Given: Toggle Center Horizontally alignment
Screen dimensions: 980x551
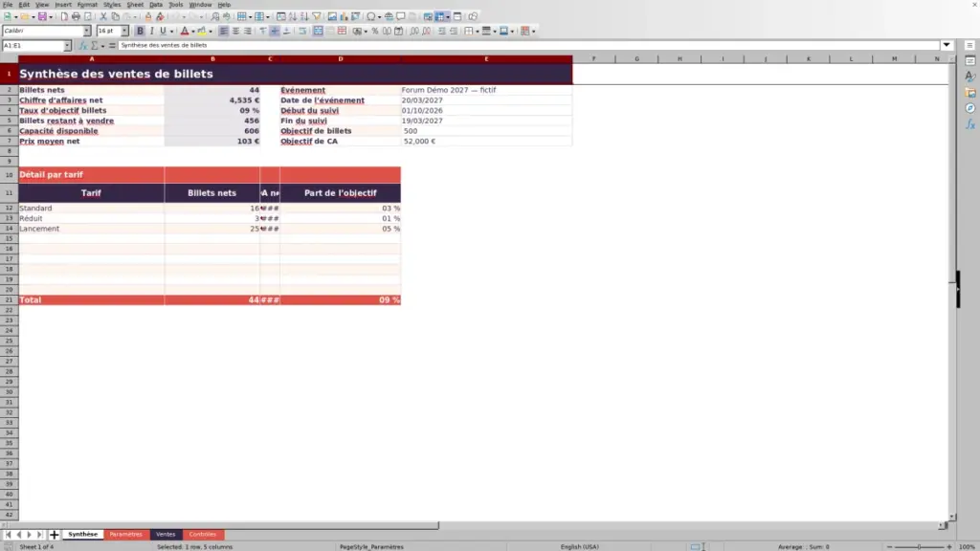Looking at the screenshot, I should [x=235, y=32].
